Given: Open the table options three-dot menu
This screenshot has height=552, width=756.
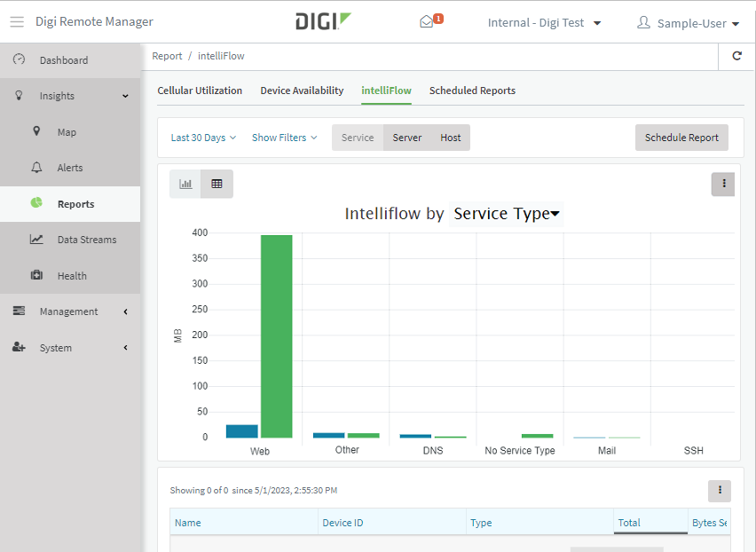Looking at the screenshot, I should click(x=720, y=490).
